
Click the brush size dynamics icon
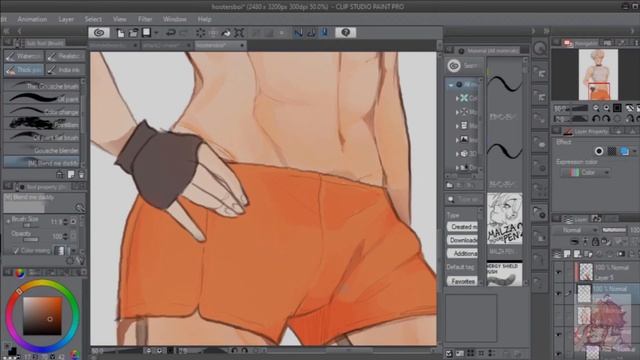[x=73, y=222]
